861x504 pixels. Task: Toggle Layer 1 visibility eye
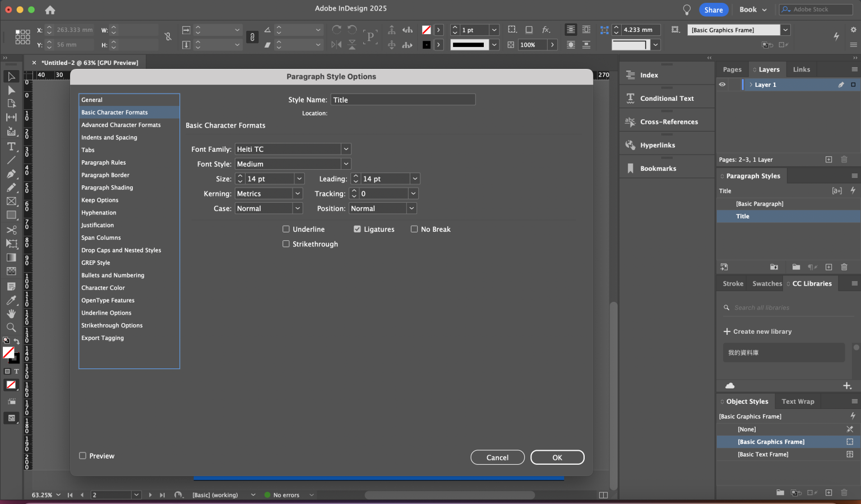(x=723, y=85)
